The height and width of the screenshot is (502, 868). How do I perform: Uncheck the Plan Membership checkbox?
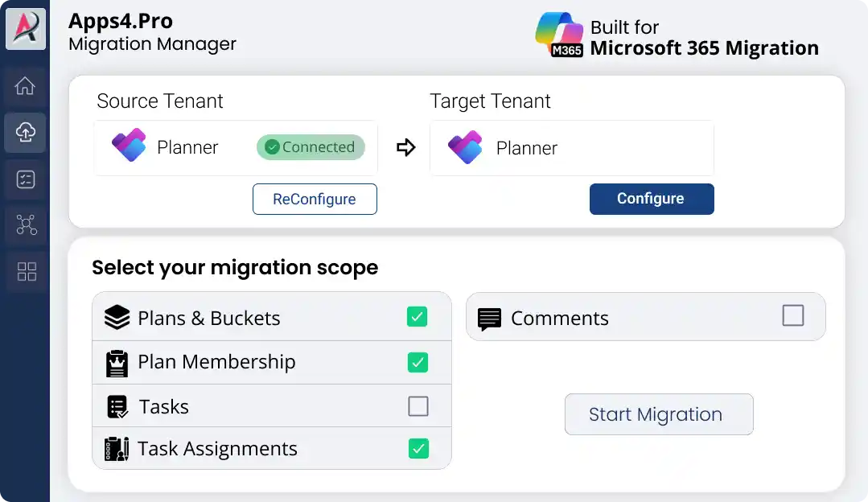tap(418, 363)
